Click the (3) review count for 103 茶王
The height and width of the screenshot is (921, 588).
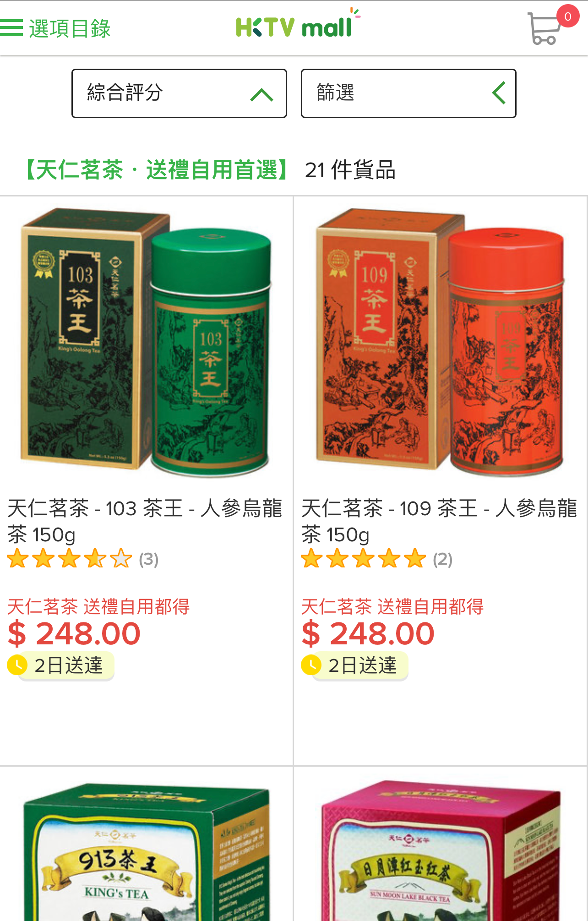coord(149,559)
